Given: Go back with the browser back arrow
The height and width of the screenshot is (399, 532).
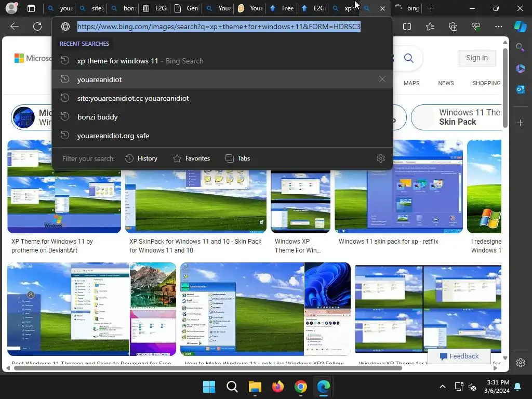Looking at the screenshot, I should coord(15,26).
